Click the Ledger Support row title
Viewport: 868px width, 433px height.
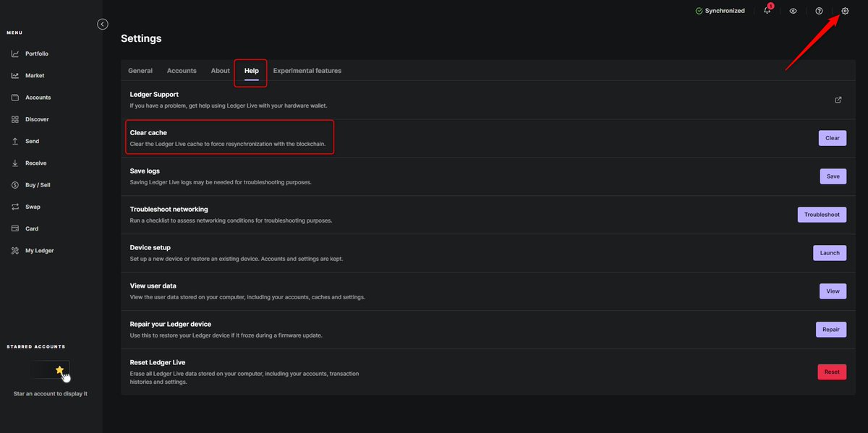154,95
